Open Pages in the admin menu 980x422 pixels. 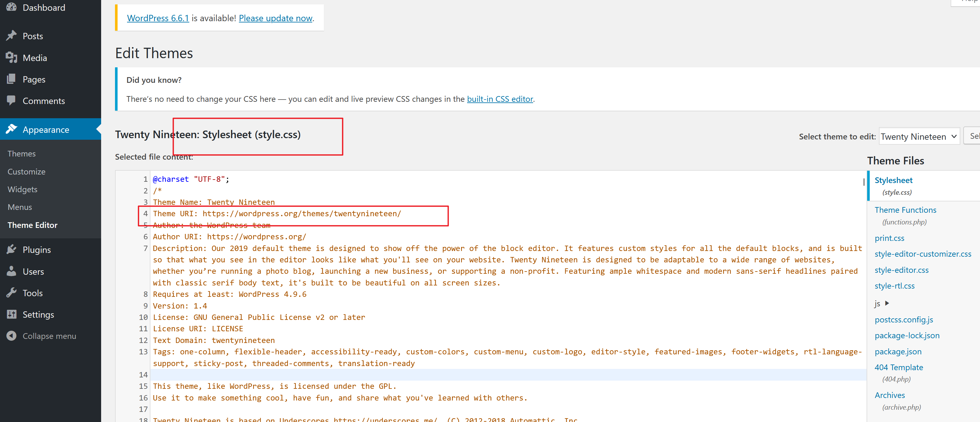[x=34, y=80]
